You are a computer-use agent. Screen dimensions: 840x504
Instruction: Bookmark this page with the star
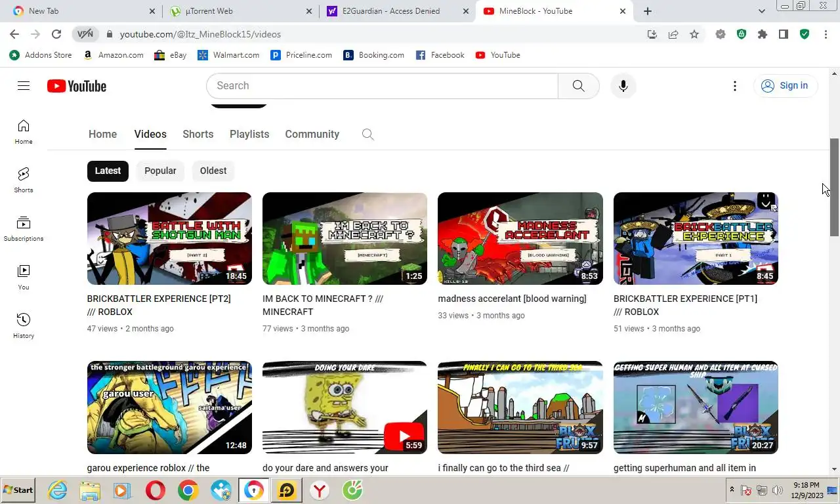(694, 34)
